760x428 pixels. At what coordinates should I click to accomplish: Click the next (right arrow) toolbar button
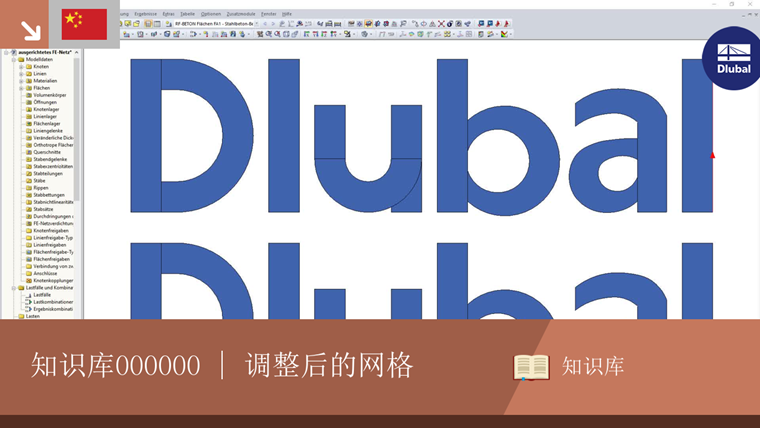coord(273,23)
